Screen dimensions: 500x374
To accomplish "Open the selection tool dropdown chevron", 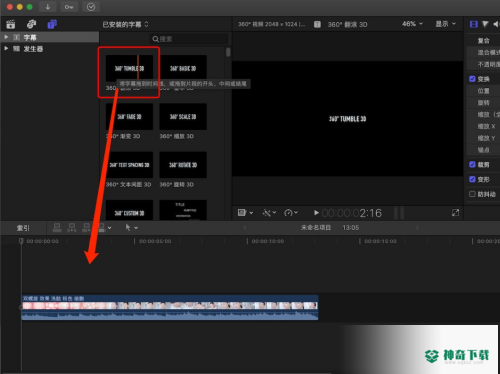I will point(136,228).
